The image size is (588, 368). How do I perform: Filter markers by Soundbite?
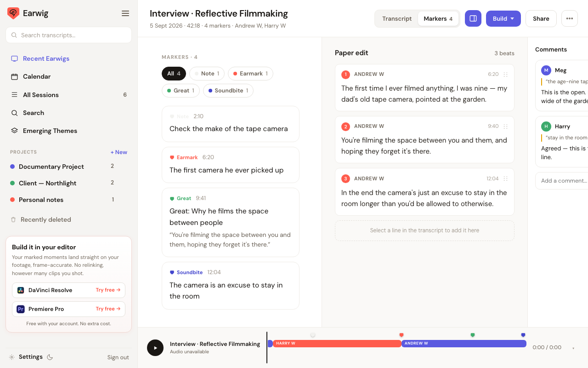click(x=228, y=91)
